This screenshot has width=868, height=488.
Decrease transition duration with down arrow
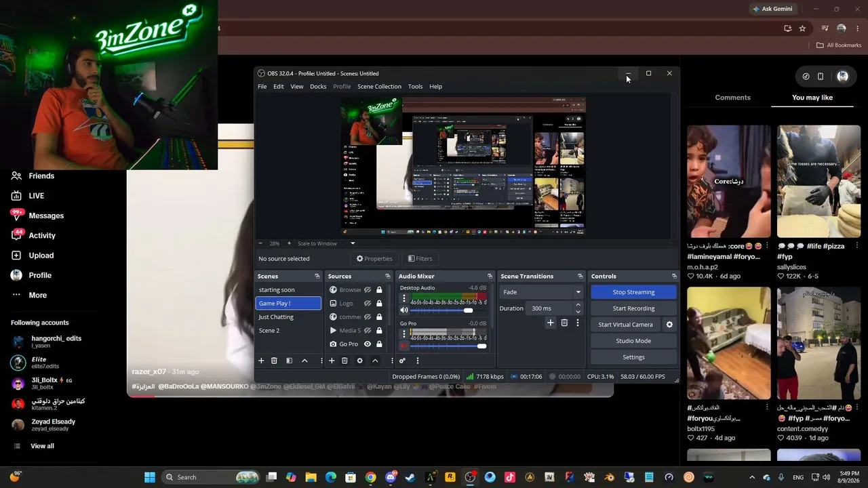click(x=578, y=312)
